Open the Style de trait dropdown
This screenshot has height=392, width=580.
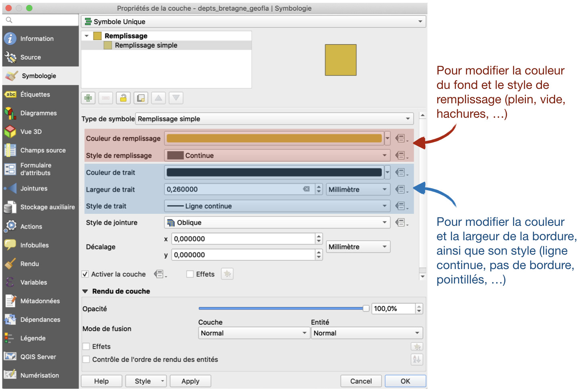(x=277, y=206)
